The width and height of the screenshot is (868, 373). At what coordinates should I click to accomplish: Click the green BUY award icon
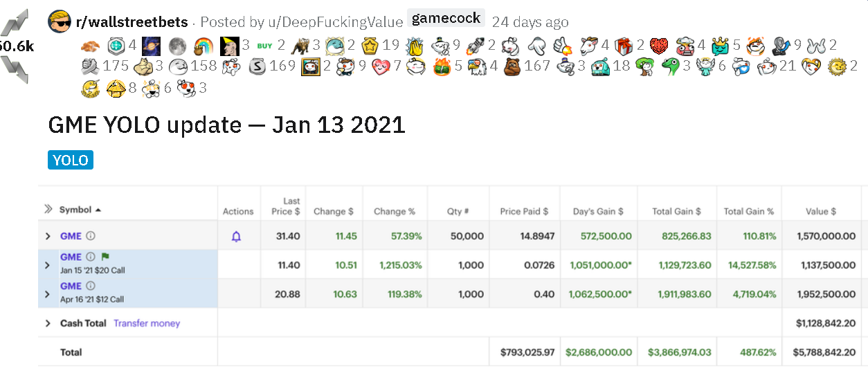[x=264, y=46]
